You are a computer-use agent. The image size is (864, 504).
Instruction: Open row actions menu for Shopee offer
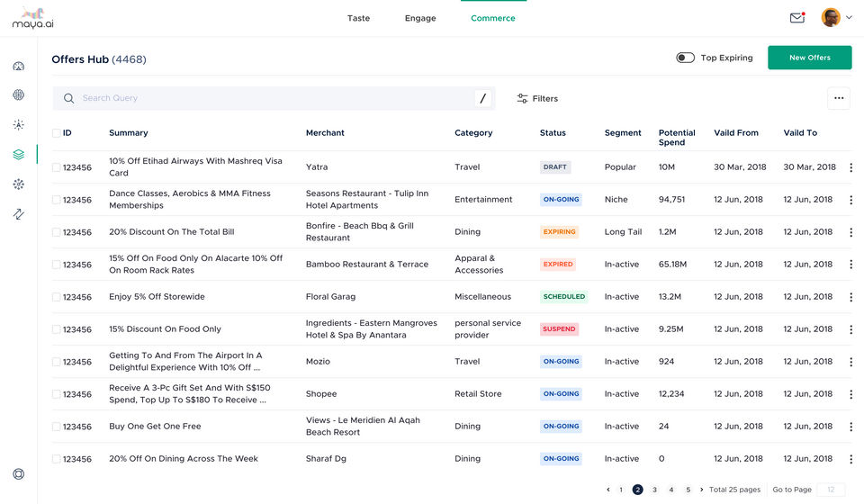click(x=850, y=394)
